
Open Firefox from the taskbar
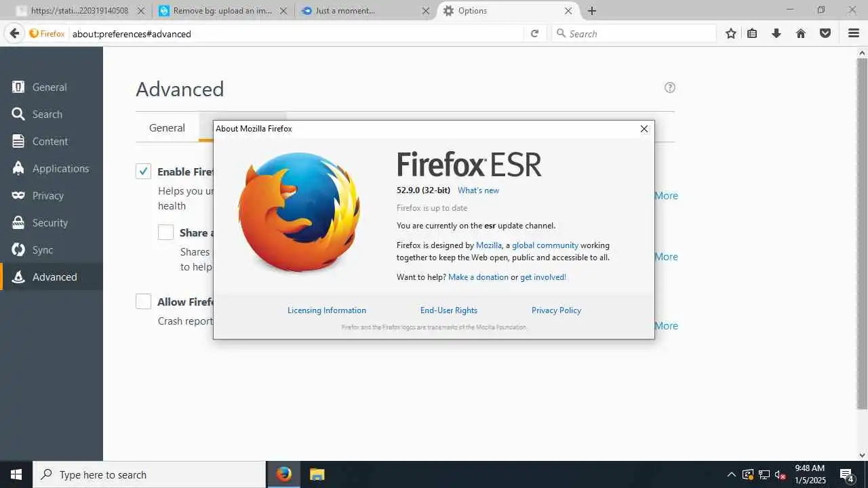point(284,474)
